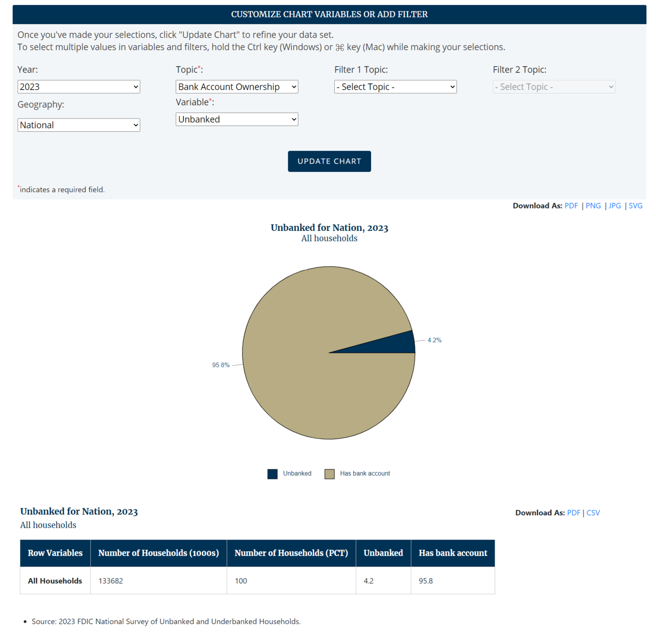
Task: Download the chart as SVG
Action: coord(635,206)
